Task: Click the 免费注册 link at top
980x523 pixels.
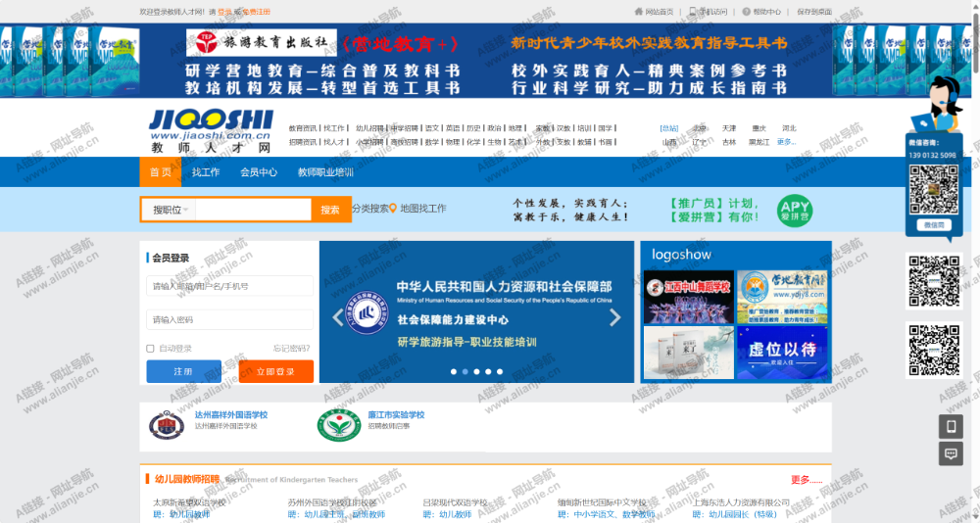Action: 256,12
